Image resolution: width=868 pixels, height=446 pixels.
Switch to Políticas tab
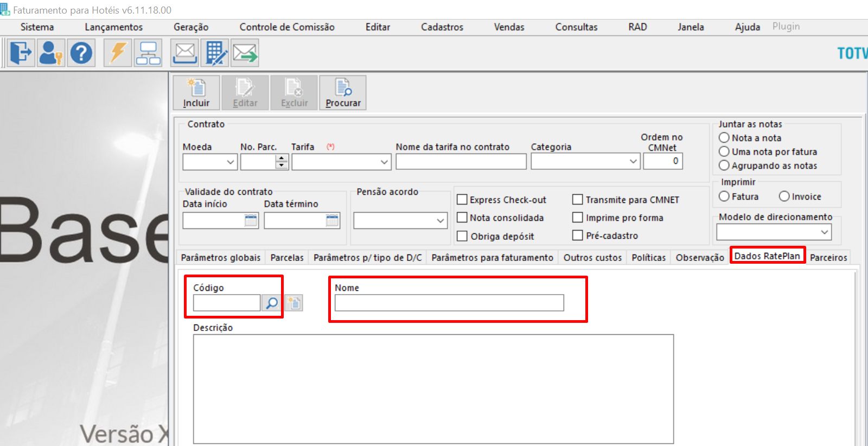648,258
